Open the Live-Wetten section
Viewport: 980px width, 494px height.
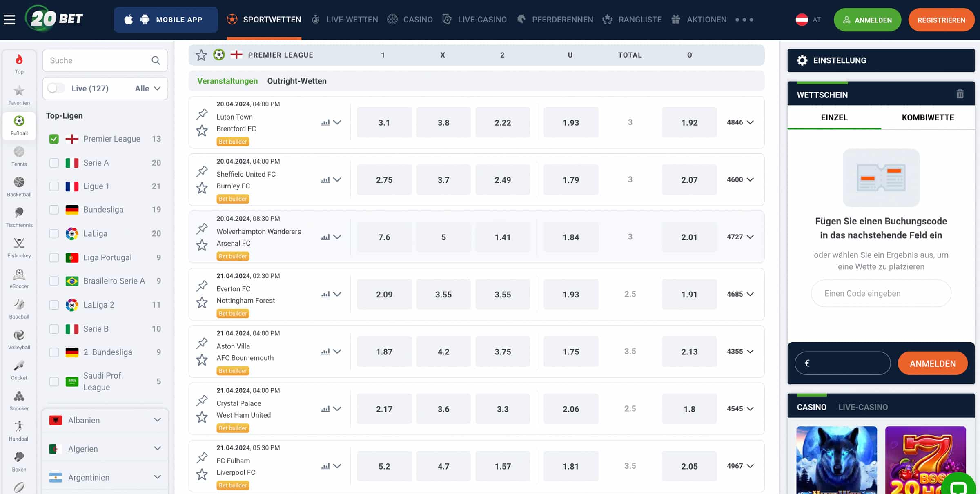coord(345,20)
